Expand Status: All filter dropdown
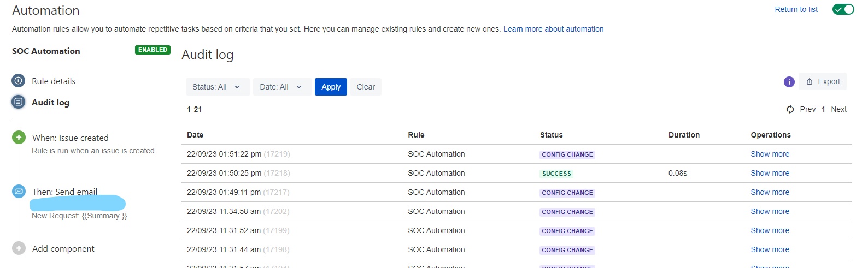868x268 pixels. [x=218, y=87]
